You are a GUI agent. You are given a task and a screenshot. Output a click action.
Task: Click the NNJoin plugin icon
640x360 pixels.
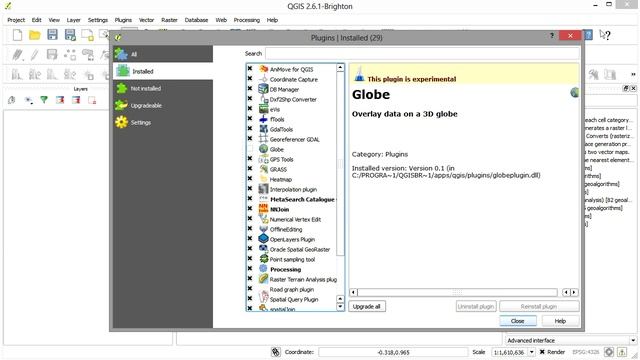[264, 209]
